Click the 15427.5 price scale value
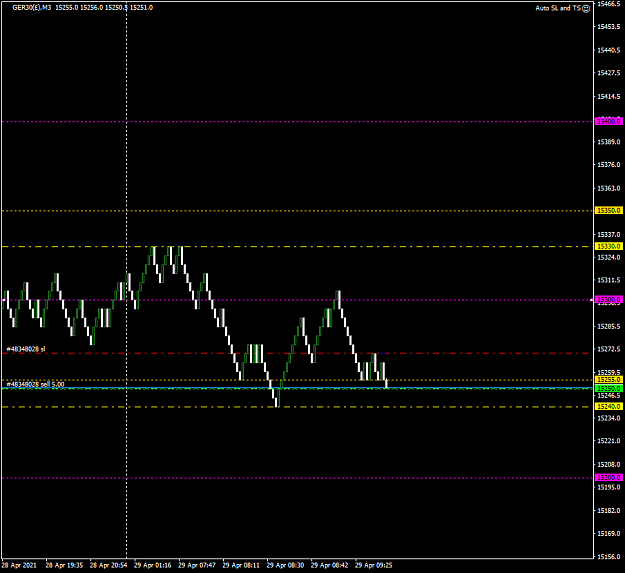625x573 pixels. [x=609, y=73]
